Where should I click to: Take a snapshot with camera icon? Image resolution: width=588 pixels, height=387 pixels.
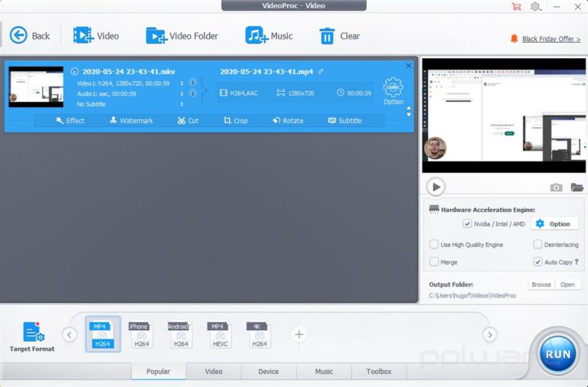556,187
